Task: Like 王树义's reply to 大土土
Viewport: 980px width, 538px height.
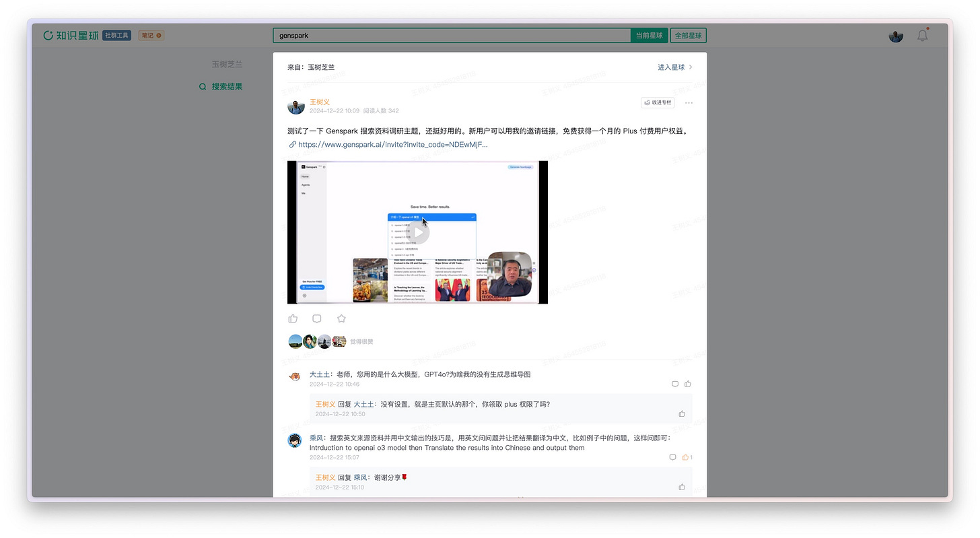Action: 682,413
